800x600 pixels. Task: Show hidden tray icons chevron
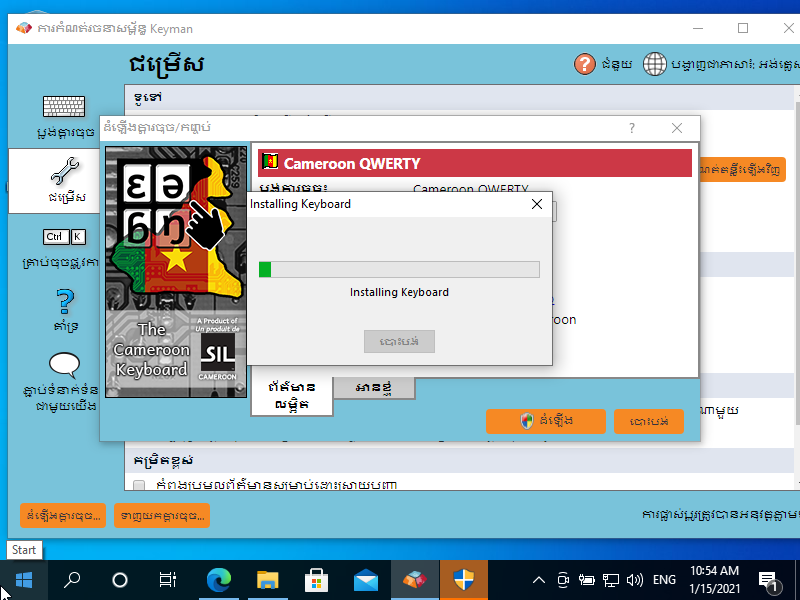pyautogui.click(x=539, y=580)
